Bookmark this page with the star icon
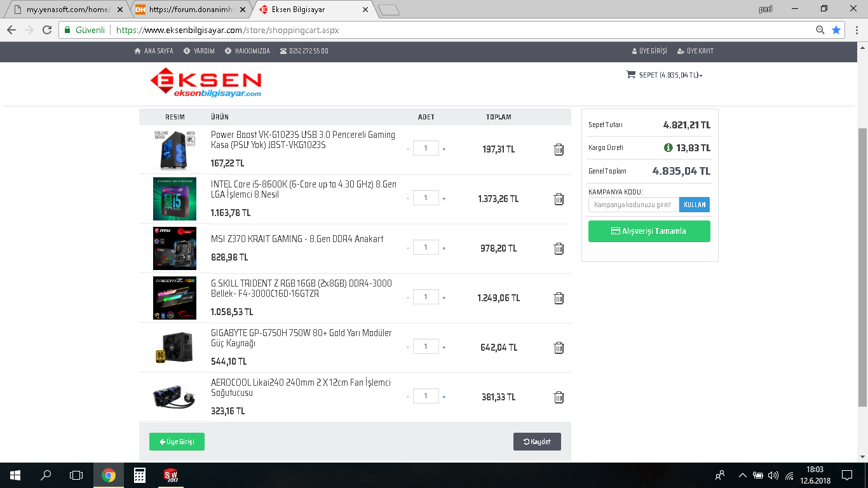 [836, 30]
